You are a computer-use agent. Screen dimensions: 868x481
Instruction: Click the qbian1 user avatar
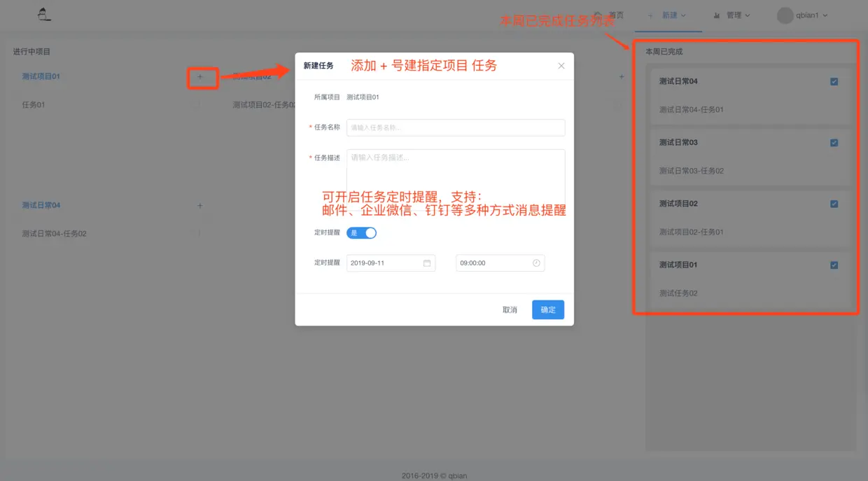[x=785, y=15]
